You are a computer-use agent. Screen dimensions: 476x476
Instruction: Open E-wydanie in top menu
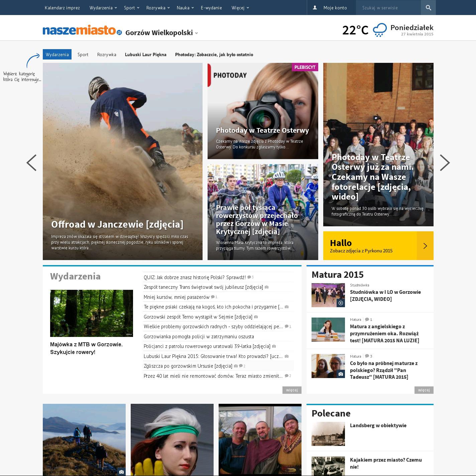pyautogui.click(x=211, y=8)
